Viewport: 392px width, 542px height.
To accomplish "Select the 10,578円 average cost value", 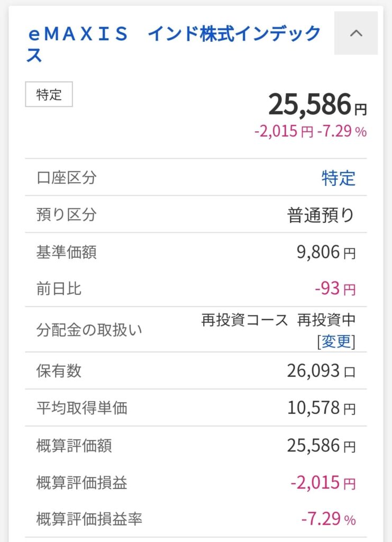I will pyautogui.click(x=321, y=408).
